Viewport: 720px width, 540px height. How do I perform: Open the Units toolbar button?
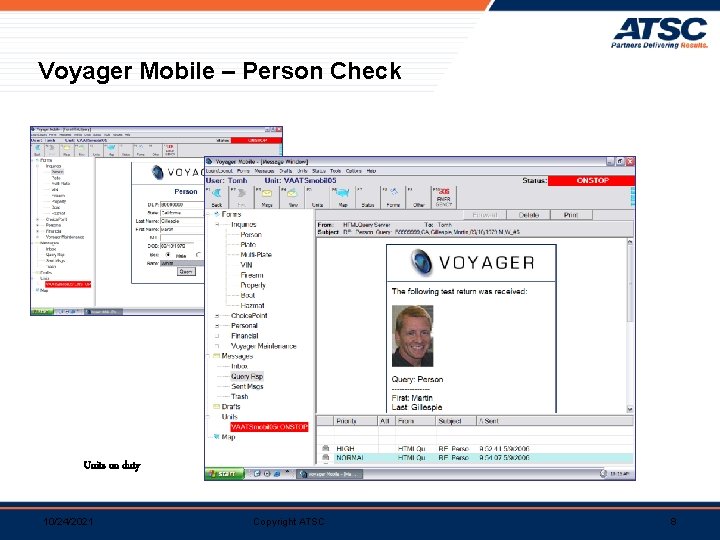[x=317, y=197]
